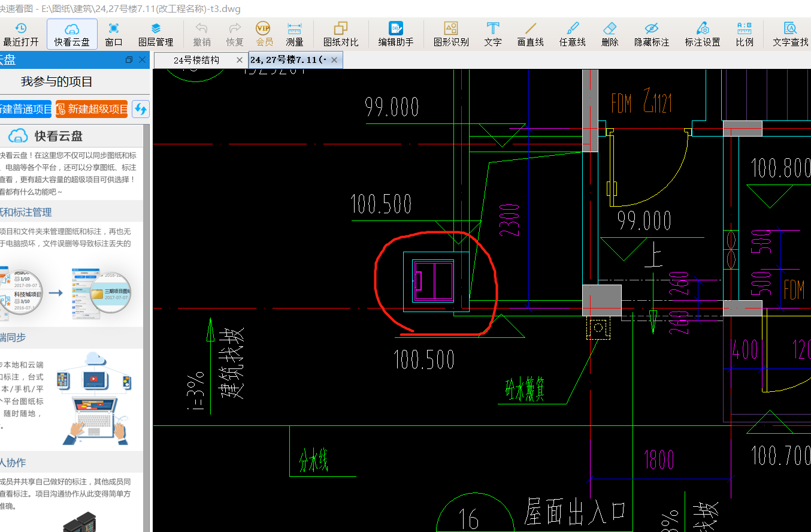Select 我参与的项目 heading
Viewport: 811px width, 532px height.
57,82
